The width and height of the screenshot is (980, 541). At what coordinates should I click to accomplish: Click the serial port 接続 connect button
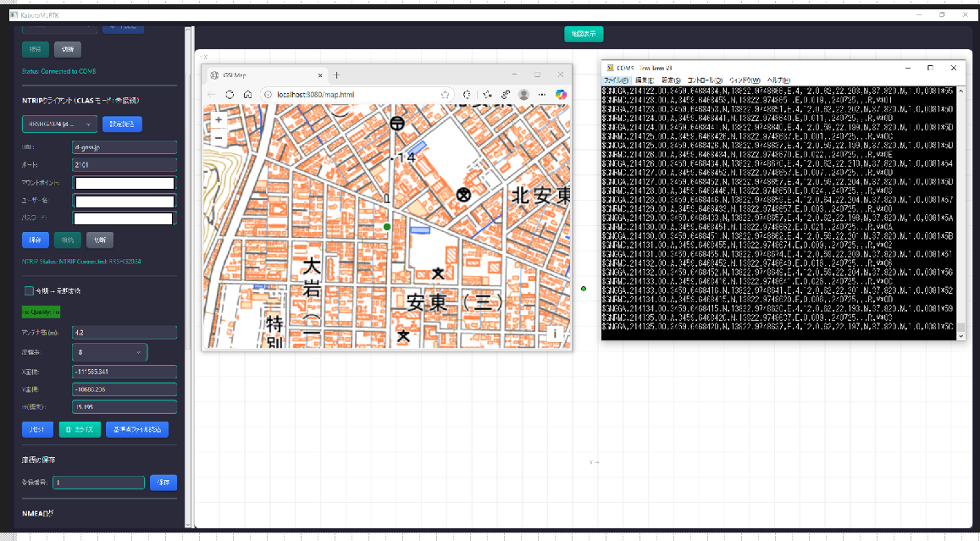coord(35,49)
